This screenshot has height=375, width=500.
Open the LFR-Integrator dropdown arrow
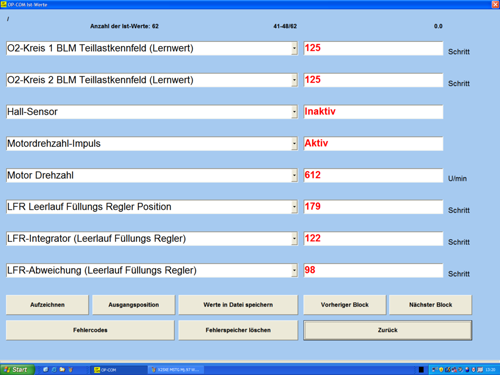(x=294, y=239)
